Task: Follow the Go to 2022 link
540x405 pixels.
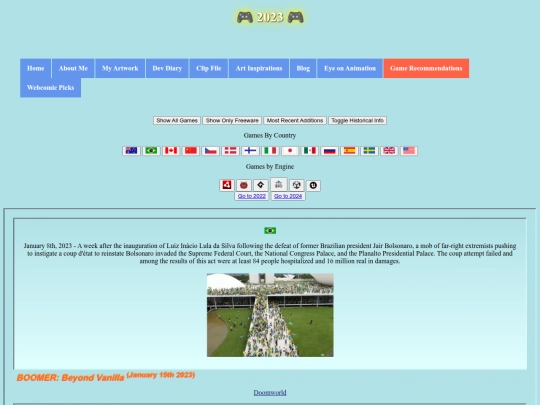Action: point(251,196)
